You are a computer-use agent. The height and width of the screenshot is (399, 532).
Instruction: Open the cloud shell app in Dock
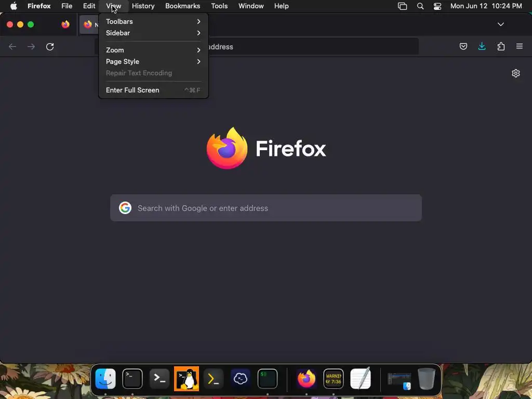240,378
